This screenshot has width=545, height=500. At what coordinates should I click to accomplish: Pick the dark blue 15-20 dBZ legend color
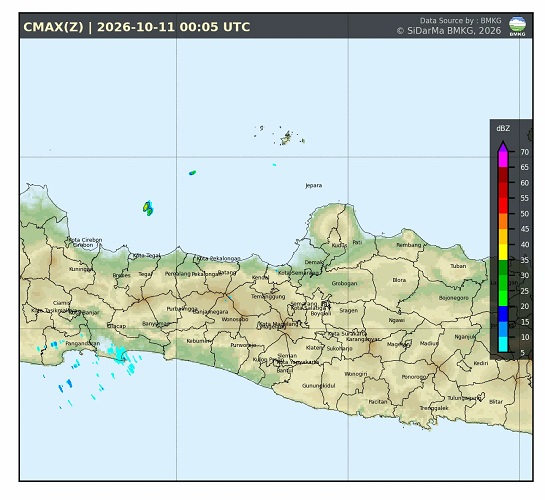pos(503,314)
